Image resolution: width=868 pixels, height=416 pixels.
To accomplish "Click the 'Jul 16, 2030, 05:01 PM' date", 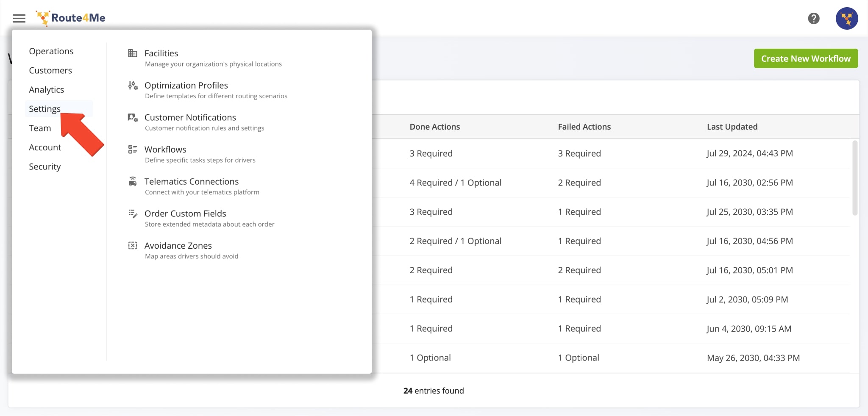I will [749, 270].
